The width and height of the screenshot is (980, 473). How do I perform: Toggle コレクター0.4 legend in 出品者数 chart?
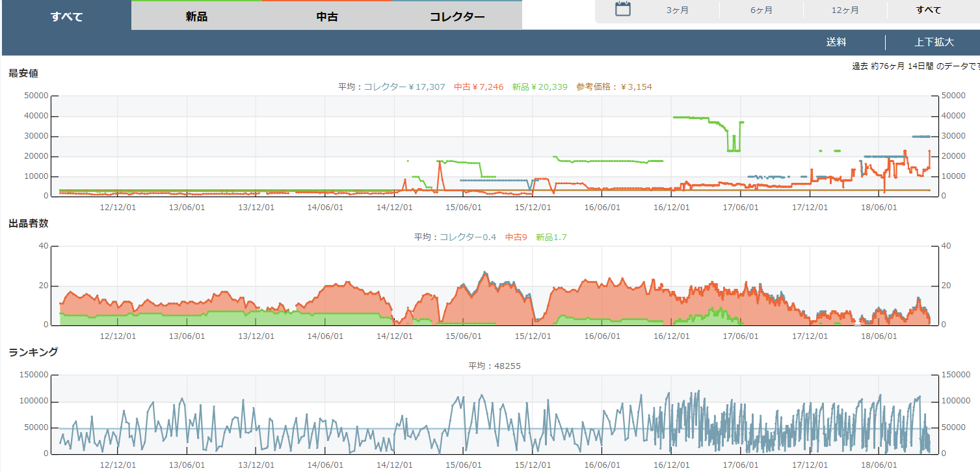[x=467, y=237]
